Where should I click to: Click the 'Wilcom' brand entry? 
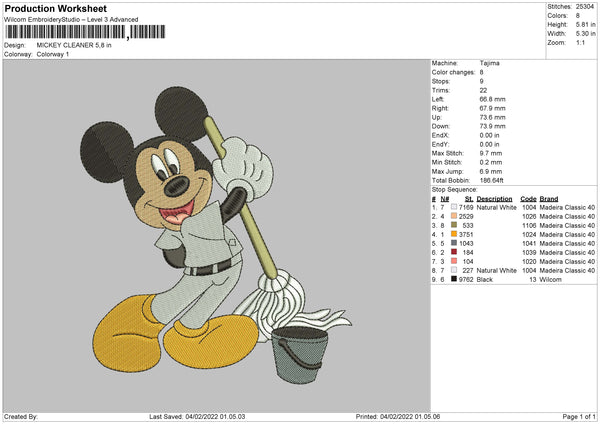[550, 279]
